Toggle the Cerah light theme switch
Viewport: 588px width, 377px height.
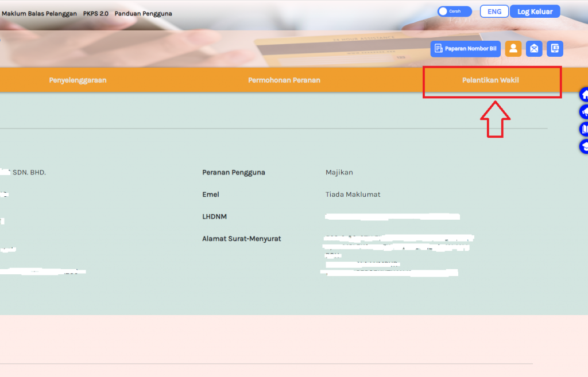click(x=453, y=11)
